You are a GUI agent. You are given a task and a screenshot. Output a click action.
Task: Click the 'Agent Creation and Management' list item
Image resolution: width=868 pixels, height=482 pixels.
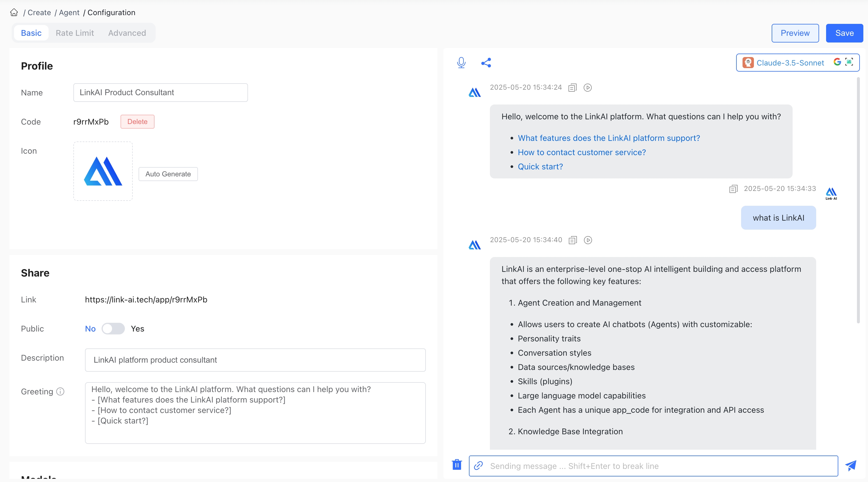coord(580,303)
